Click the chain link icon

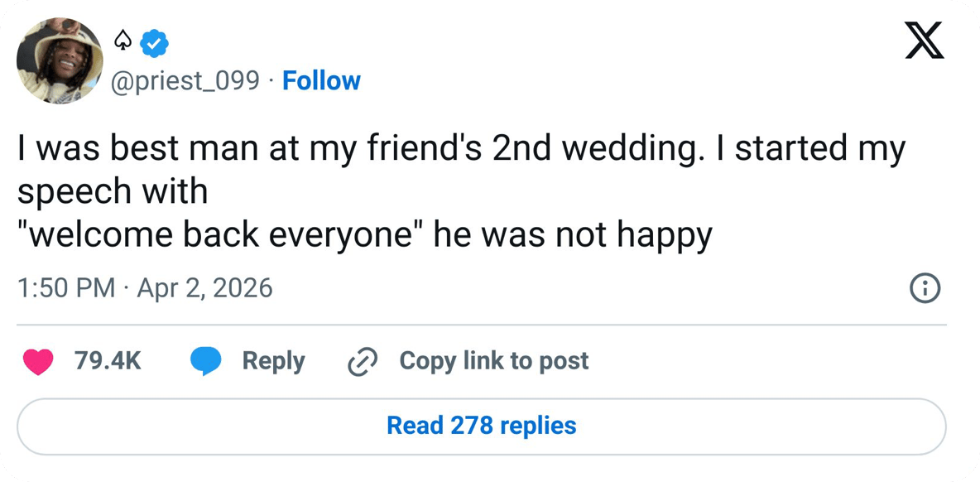tap(363, 362)
